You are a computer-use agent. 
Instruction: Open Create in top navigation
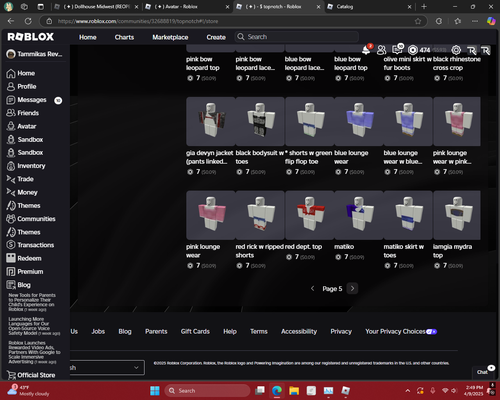coord(216,37)
